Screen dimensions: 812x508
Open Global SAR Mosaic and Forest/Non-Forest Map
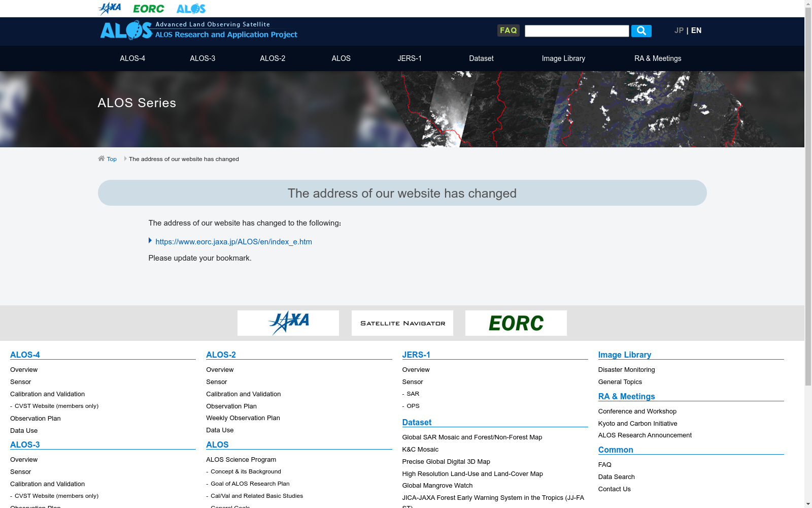pyautogui.click(x=472, y=437)
